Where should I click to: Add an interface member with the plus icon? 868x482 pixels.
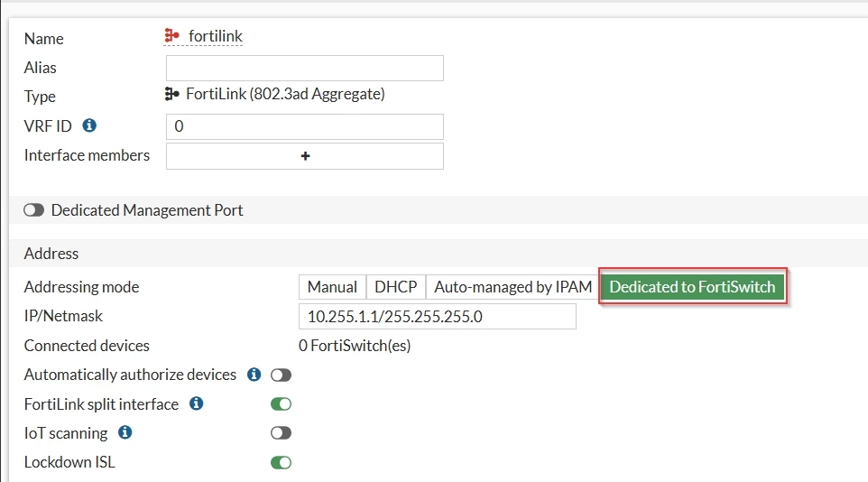click(x=305, y=156)
